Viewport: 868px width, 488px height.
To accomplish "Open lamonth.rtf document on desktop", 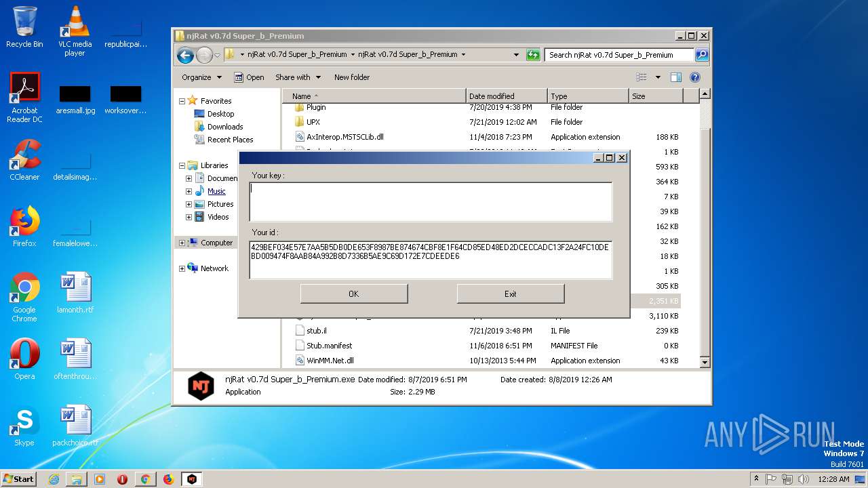I will (75, 293).
